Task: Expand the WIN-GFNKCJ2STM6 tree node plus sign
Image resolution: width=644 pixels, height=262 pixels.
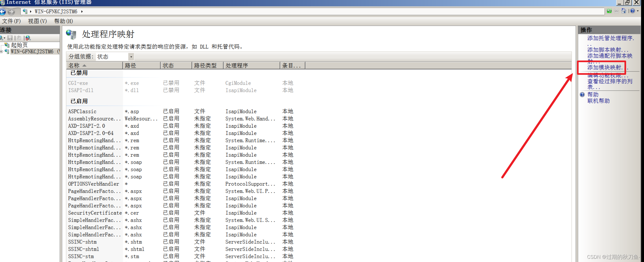Action: point(1,52)
